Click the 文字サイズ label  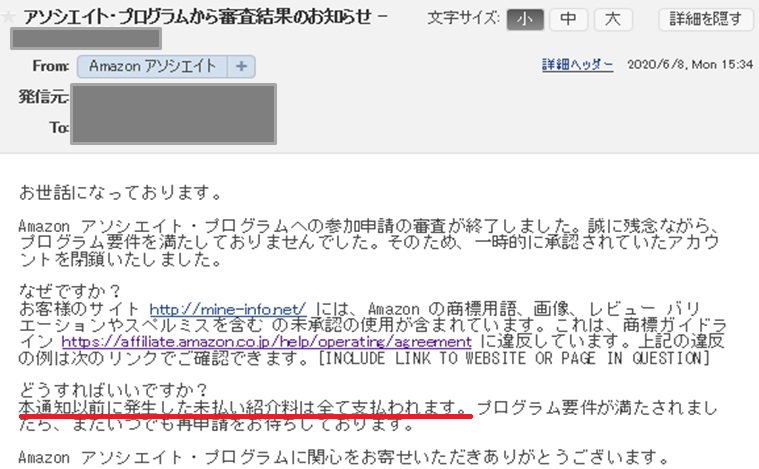tap(463, 19)
